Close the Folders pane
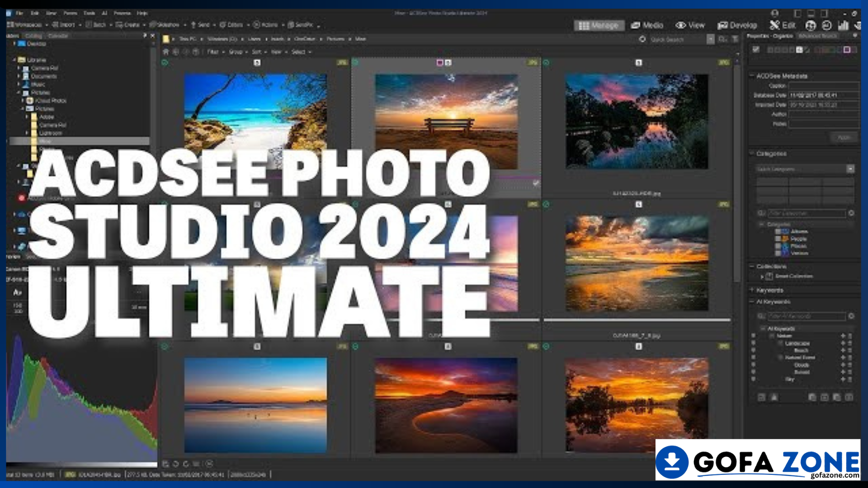The height and width of the screenshot is (488, 868). (152, 35)
